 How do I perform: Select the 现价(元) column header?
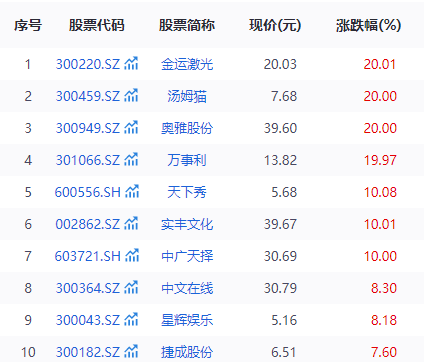pos(275,25)
